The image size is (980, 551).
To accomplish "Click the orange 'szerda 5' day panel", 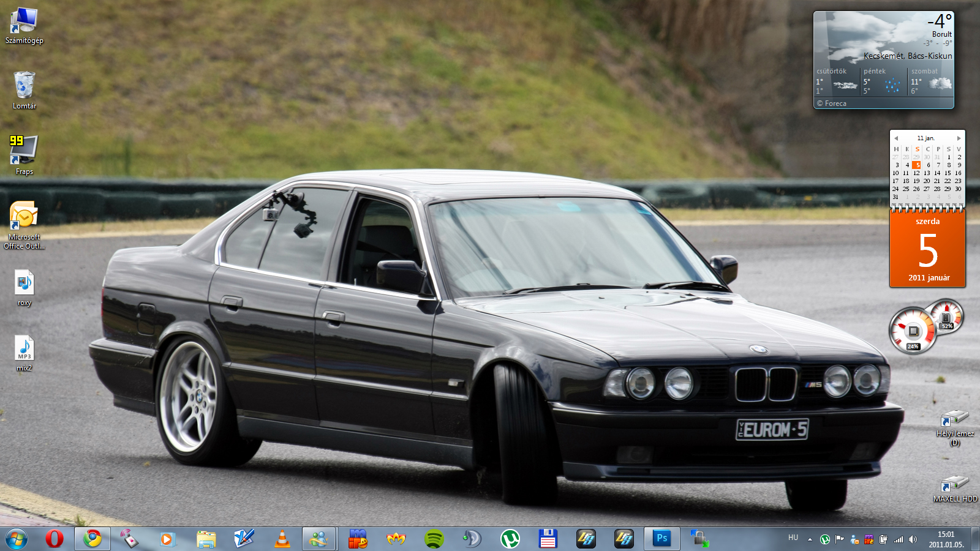I will click(928, 249).
